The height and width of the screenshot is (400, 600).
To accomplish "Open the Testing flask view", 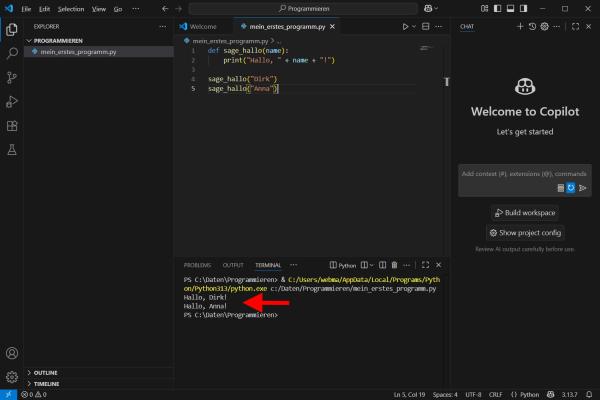I will coord(12,150).
